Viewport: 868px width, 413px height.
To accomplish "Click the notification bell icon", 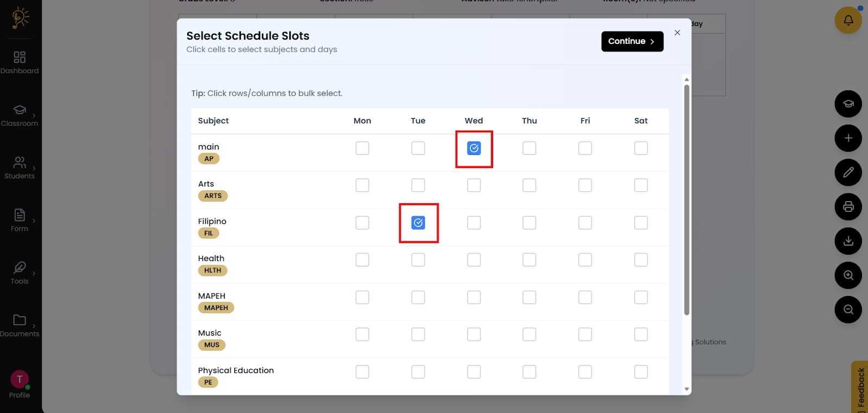I will (848, 20).
